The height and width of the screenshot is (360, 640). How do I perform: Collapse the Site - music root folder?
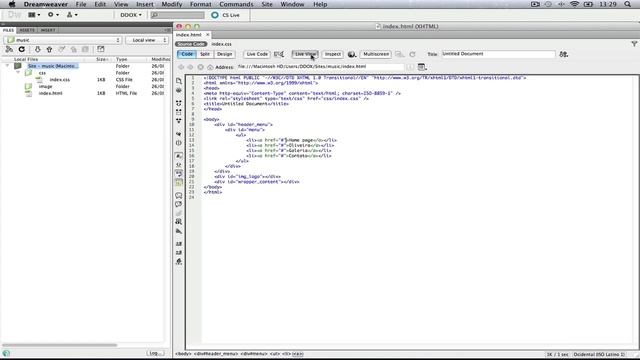7,66
